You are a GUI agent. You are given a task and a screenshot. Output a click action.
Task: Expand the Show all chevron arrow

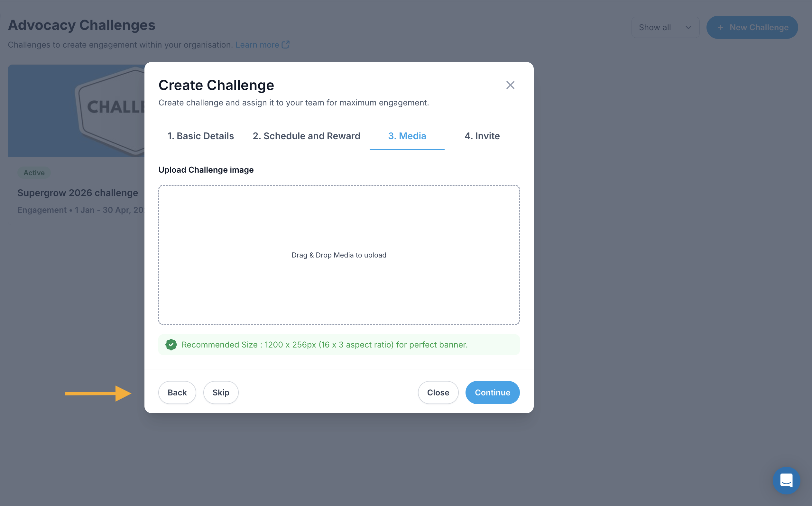click(688, 27)
